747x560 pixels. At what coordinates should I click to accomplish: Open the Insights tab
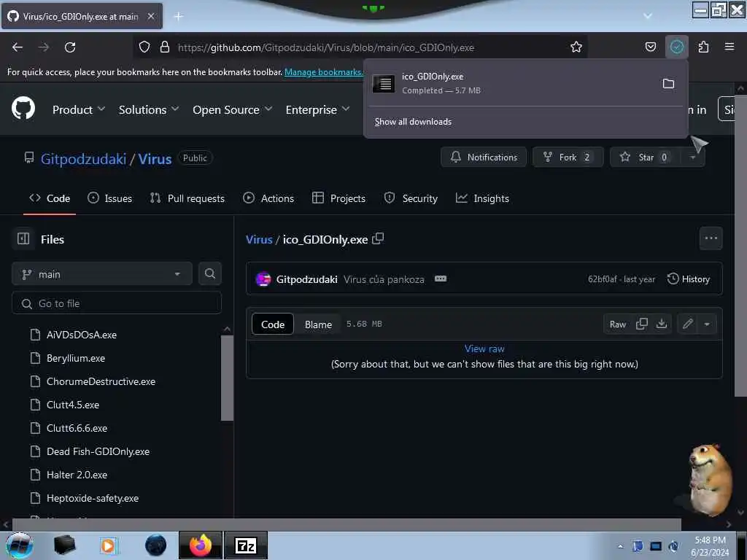(x=483, y=198)
